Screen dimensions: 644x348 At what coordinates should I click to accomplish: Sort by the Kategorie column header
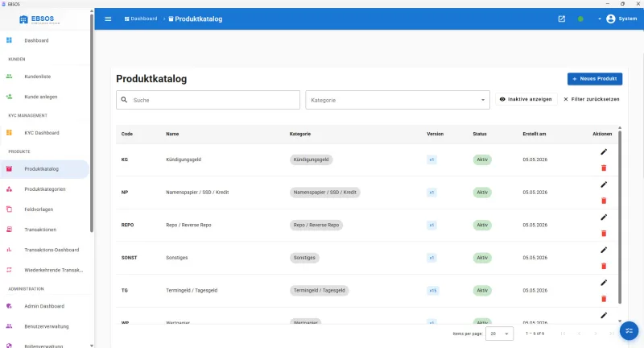(300, 134)
